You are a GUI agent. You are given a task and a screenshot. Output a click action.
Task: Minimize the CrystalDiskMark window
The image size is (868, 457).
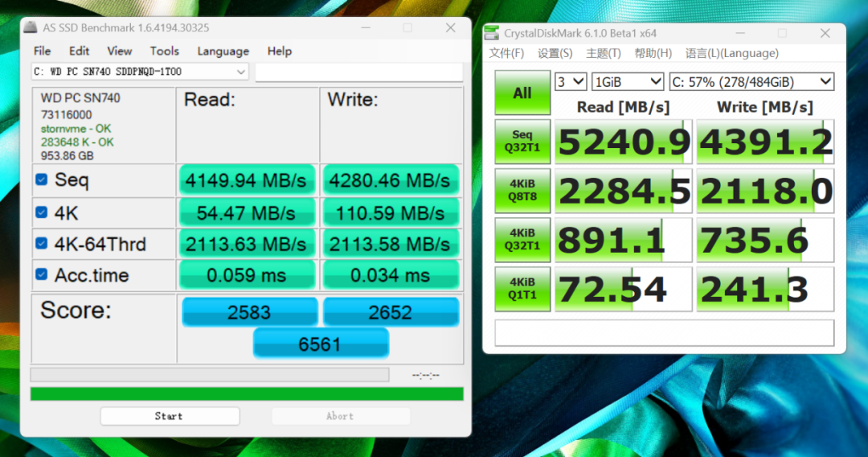pyautogui.click(x=740, y=33)
